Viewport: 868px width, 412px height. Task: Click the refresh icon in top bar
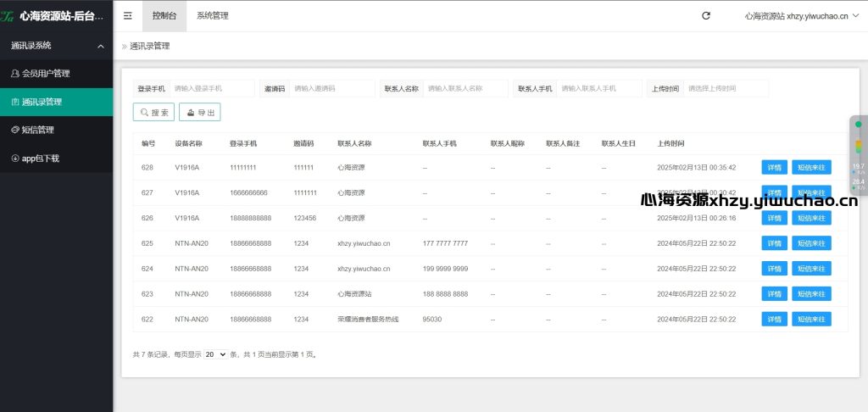[x=706, y=16]
